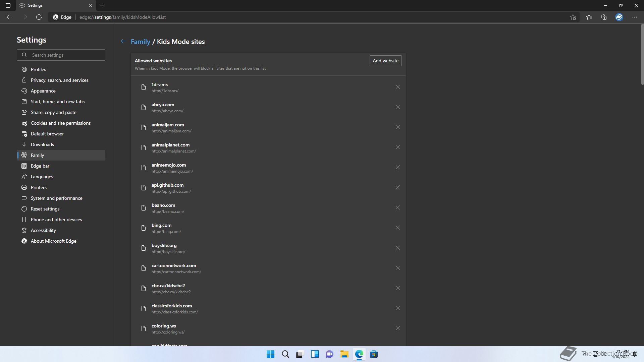Image resolution: width=644 pixels, height=362 pixels.
Task: Remove cbc.ca/kidscbc2 from allowed sites
Action: [397, 288]
